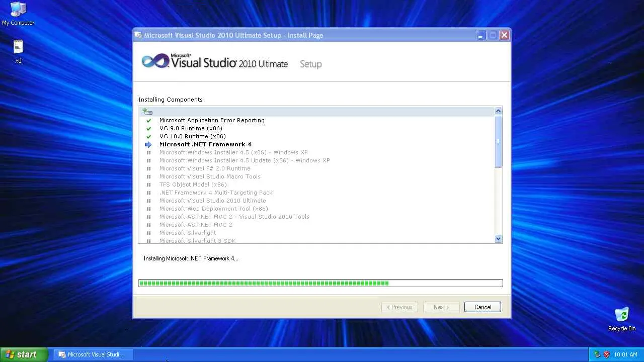This screenshot has height=362, width=644.
Task: Click the green Safely Remove Hardware tray icon
Action: pyautogui.click(x=597, y=354)
